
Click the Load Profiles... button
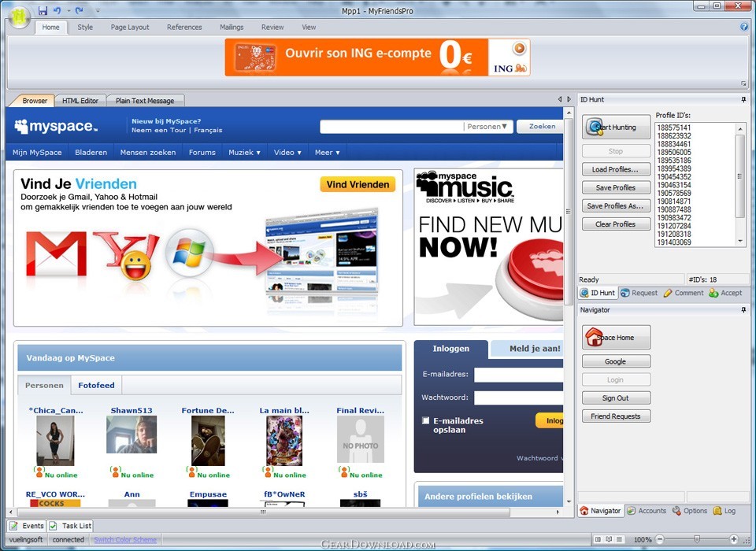(616, 169)
